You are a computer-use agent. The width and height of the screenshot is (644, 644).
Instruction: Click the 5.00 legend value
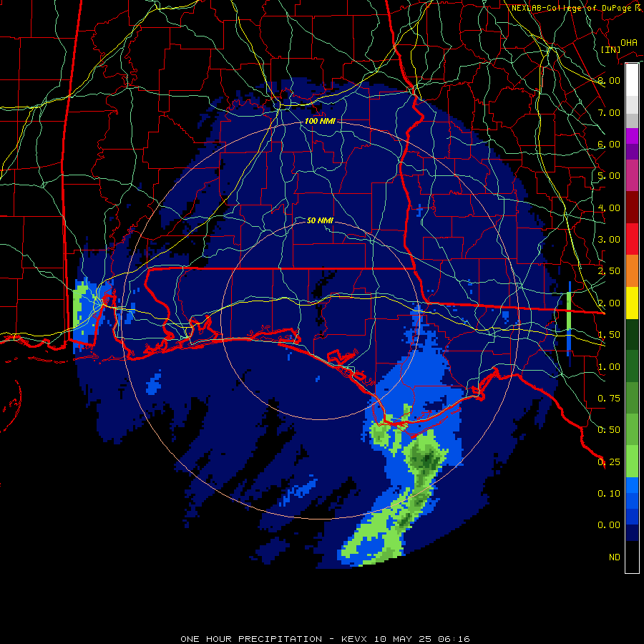pos(609,176)
